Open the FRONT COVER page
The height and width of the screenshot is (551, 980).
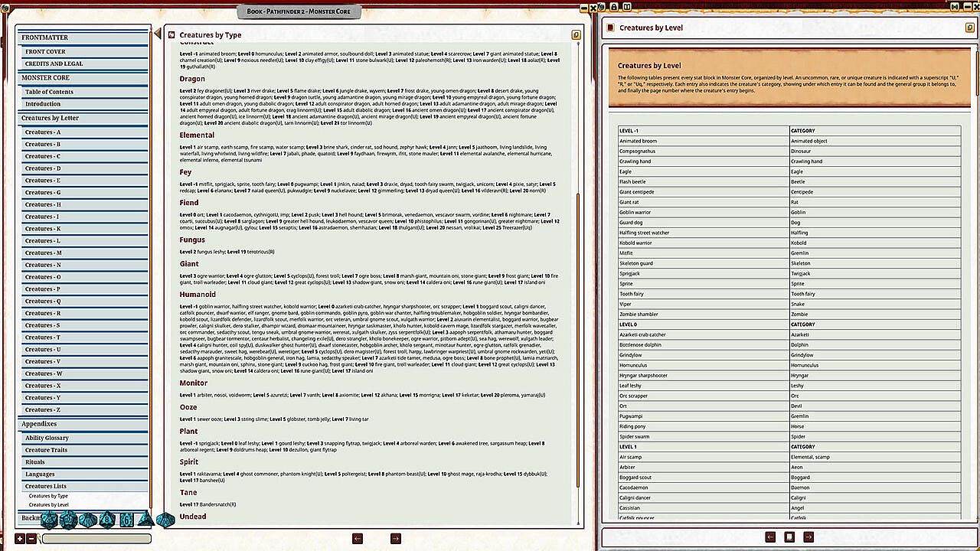(84, 52)
